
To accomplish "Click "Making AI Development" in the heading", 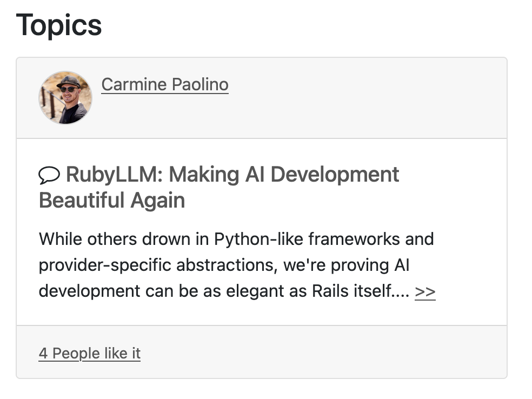I will pos(284,175).
